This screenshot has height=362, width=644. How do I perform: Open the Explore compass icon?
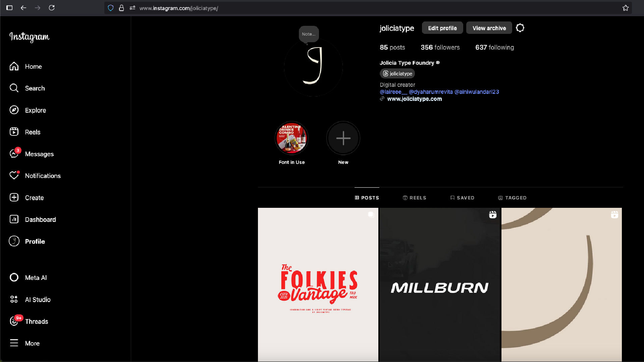pos(14,110)
